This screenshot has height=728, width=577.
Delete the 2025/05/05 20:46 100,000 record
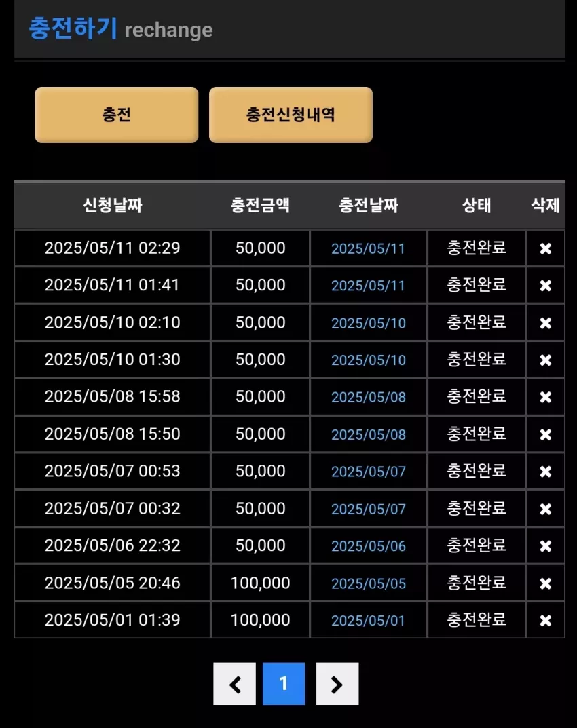point(545,583)
